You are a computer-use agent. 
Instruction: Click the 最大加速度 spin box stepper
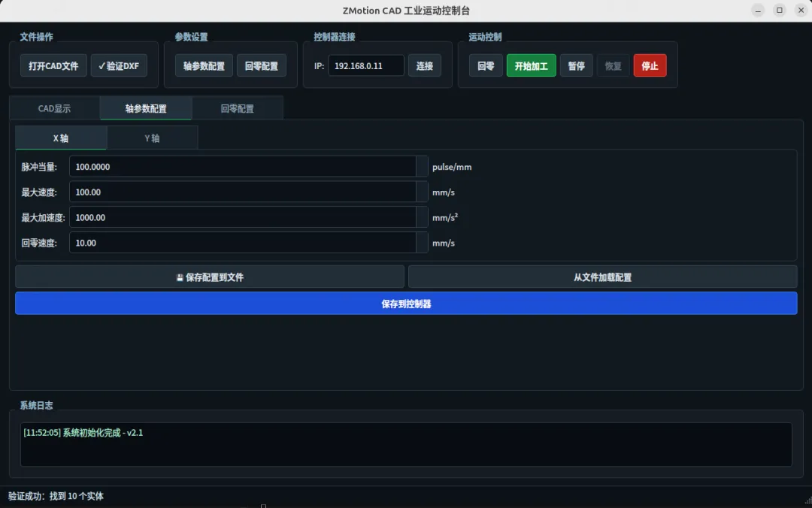[422, 217]
